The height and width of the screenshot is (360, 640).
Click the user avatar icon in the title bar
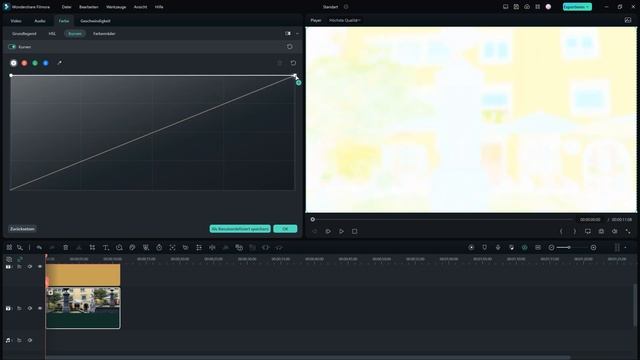[x=548, y=7]
